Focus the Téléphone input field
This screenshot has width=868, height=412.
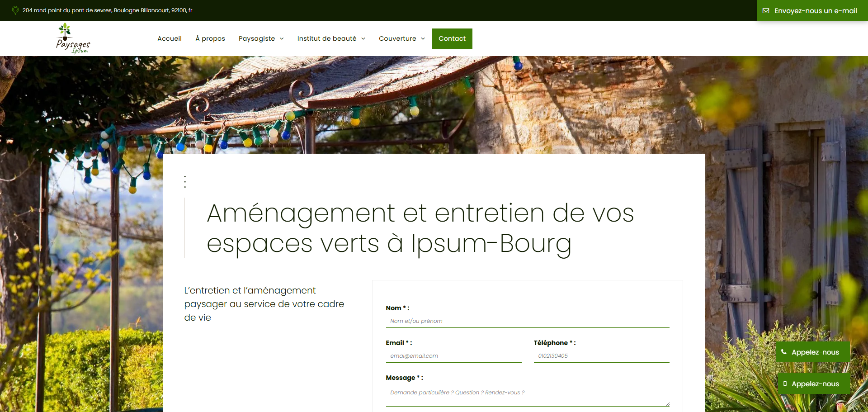point(601,356)
